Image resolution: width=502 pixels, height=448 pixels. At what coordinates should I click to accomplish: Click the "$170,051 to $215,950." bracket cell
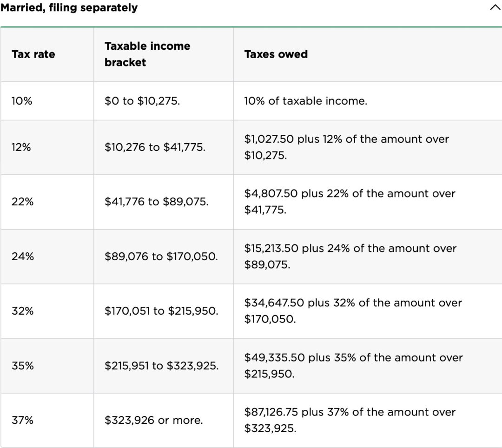[161, 311]
